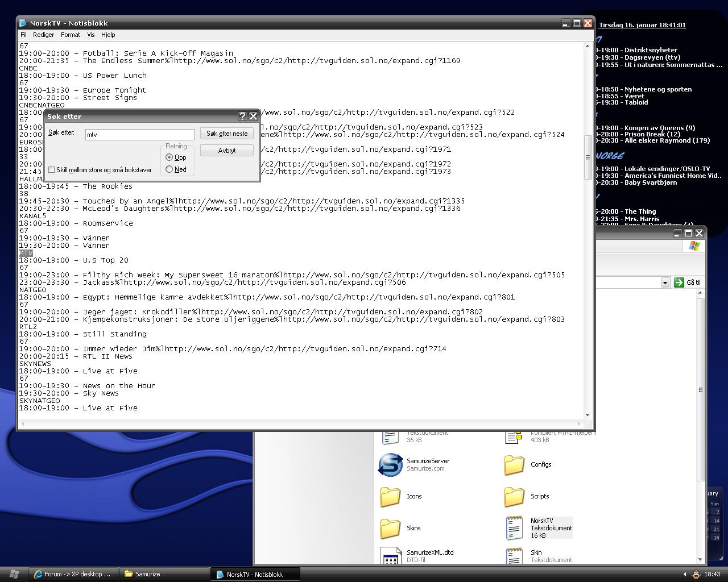This screenshot has width=728, height=582.
Task: Minimize the Samurize Explorer window
Action: (x=677, y=234)
